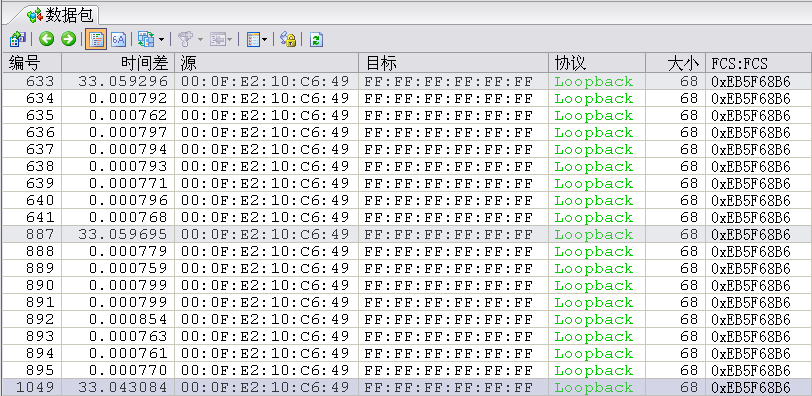
Task: Click size value 68 in row 894
Action: pyautogui.click(x=689, y=354)
